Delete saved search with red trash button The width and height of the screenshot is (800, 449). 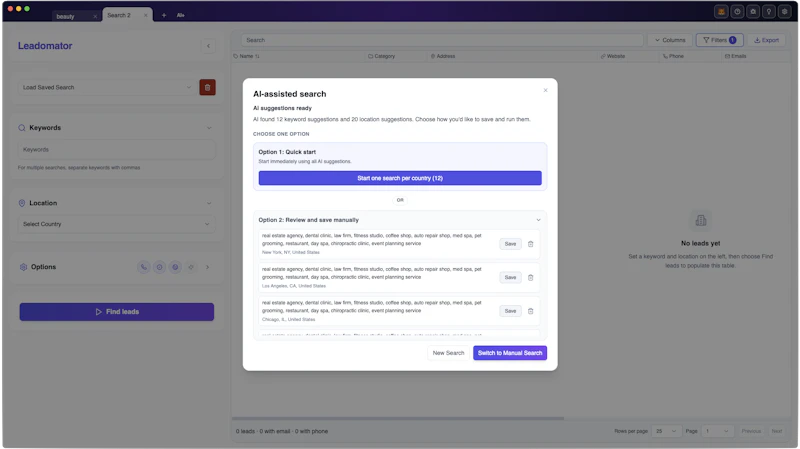click(207, 87)
